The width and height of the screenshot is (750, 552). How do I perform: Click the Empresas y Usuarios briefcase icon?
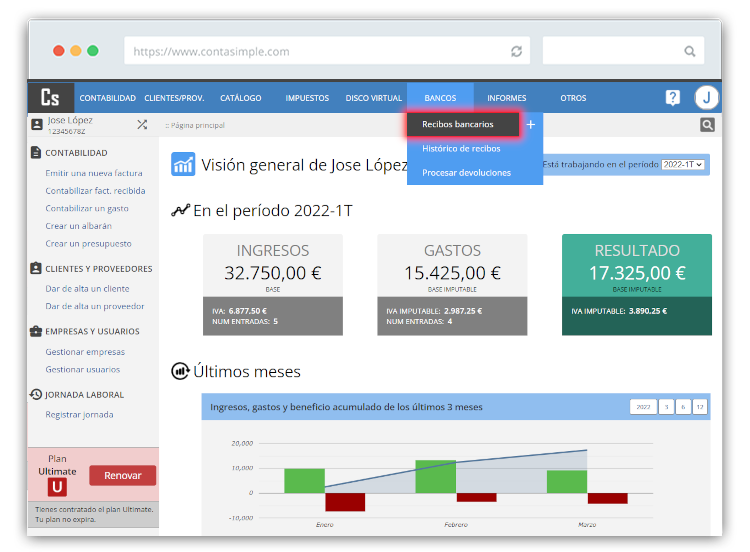36,331
